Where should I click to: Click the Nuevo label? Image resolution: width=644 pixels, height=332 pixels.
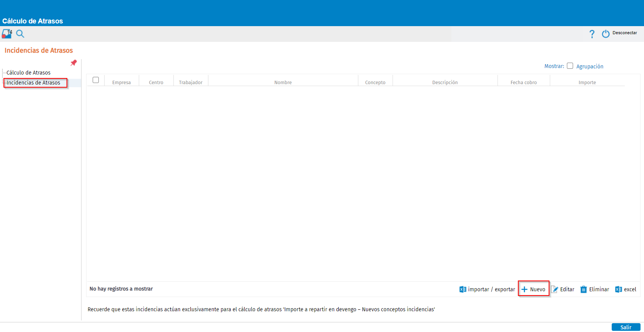click(537, 289)
